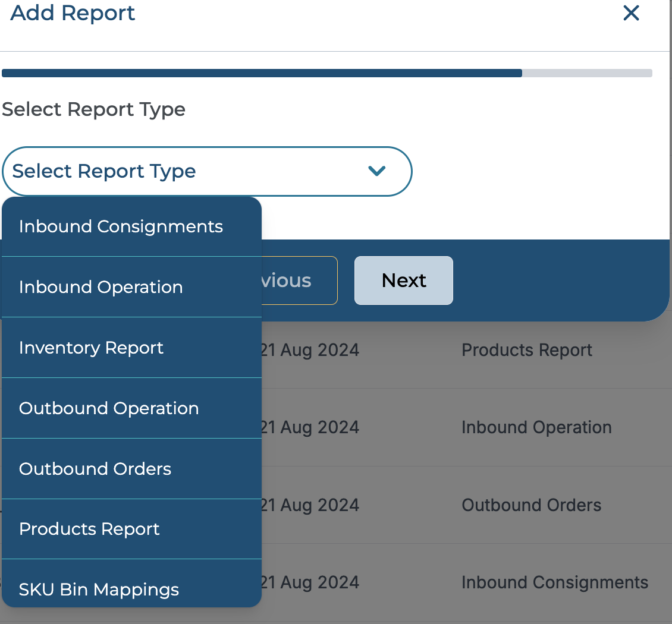This screenshot has width=672, height=624.
Task: Select Products Report option in dropdown menu
Action: click(89, 529)
